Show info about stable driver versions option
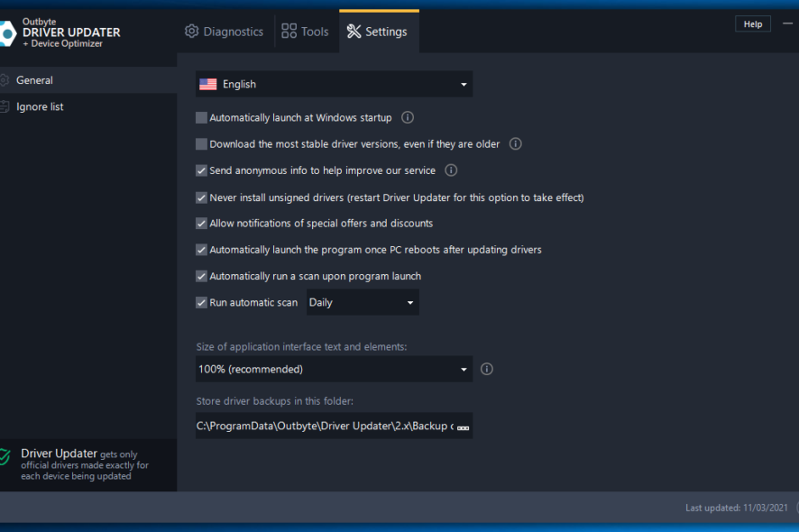This screenshot has width=799, height=532. tap(515, 143)
